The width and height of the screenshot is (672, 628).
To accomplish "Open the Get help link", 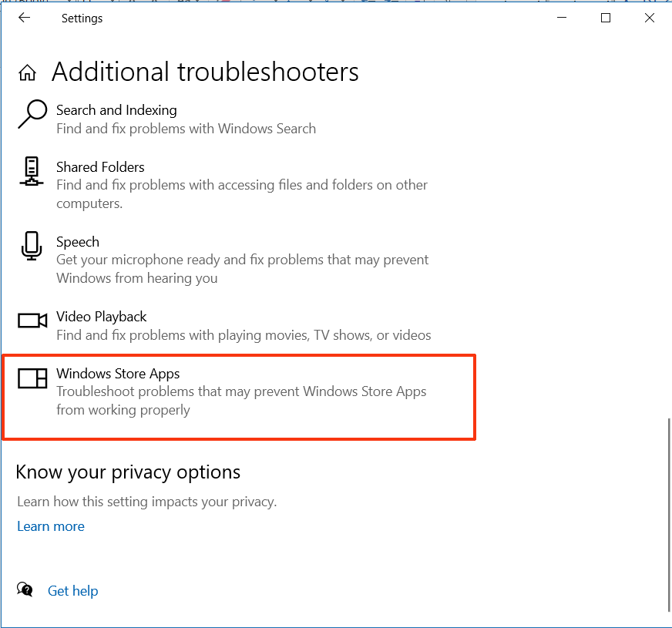I will [73, 591].
